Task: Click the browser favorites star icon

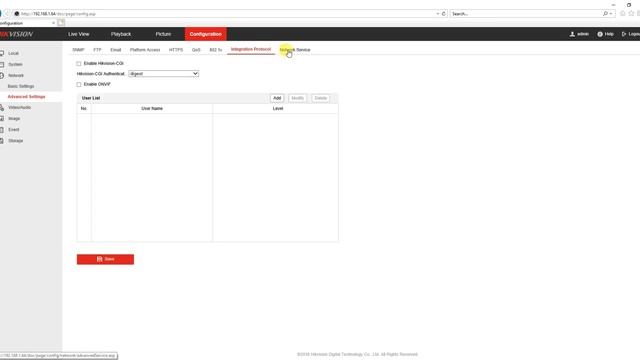Action: (631, 13)
